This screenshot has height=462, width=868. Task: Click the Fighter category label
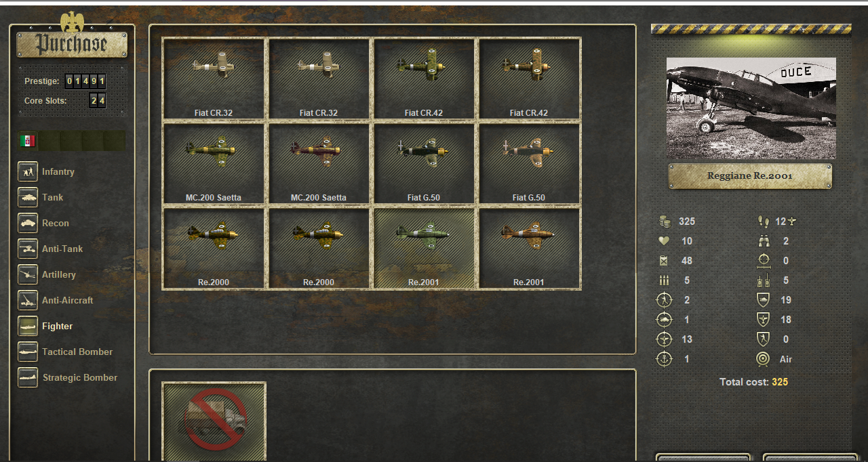(57, 326)
